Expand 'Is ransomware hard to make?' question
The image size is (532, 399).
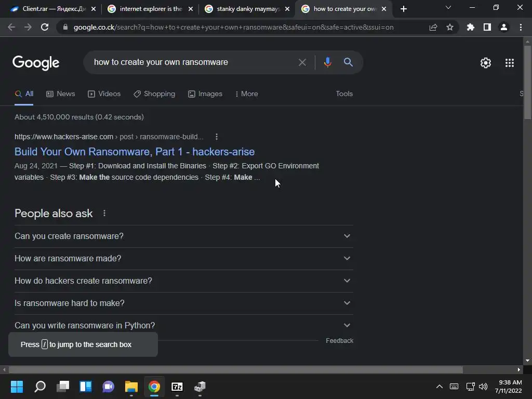(183, 303)
